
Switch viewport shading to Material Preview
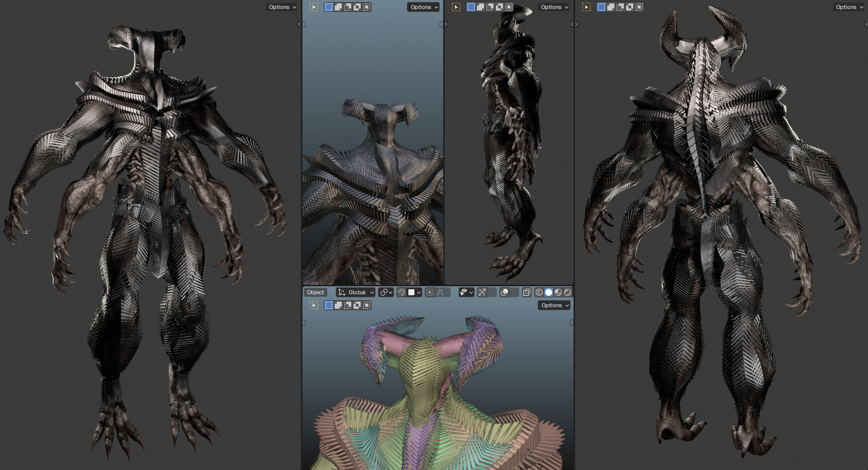coord(559,292)
